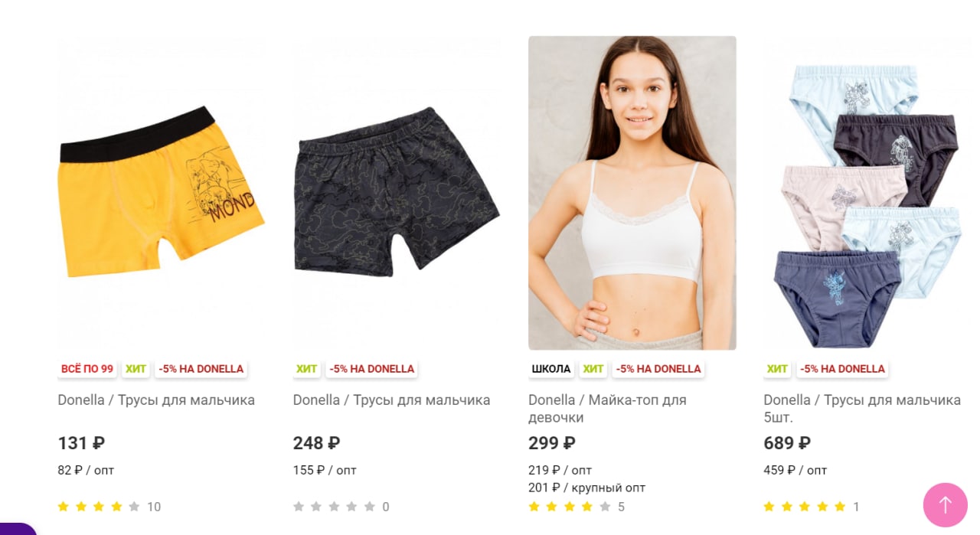
Task: Open the dark patterned boxer shorts photo
Action: [x=397, y=193]
